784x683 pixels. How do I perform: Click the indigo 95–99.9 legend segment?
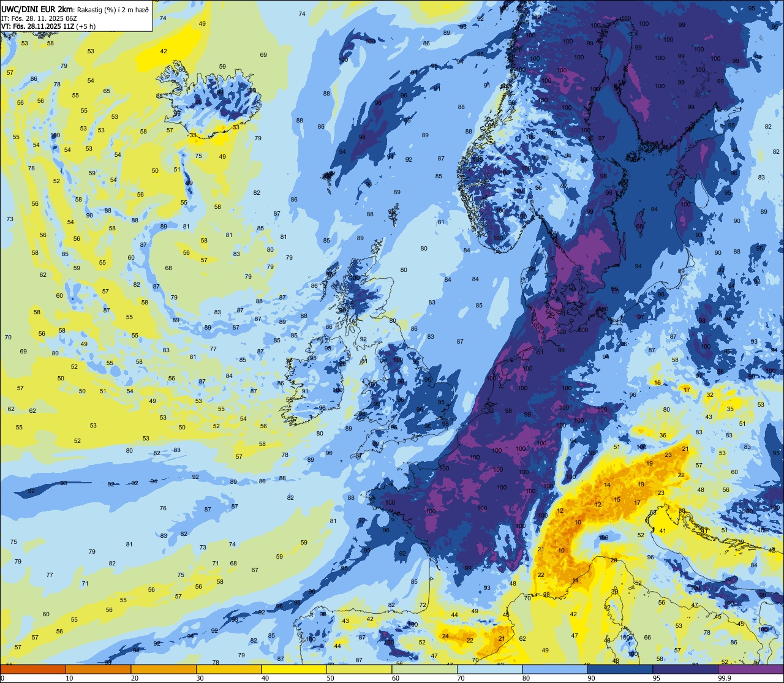(x=685, y=669)
